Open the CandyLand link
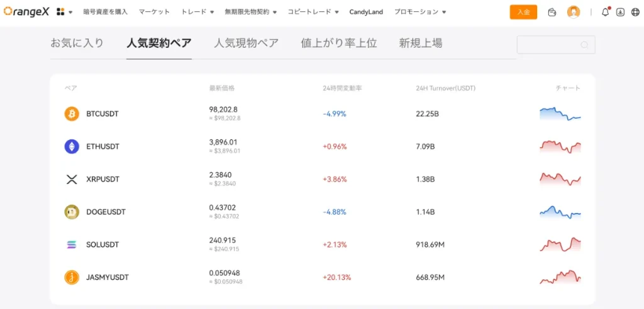 click(x=367, y=12)
